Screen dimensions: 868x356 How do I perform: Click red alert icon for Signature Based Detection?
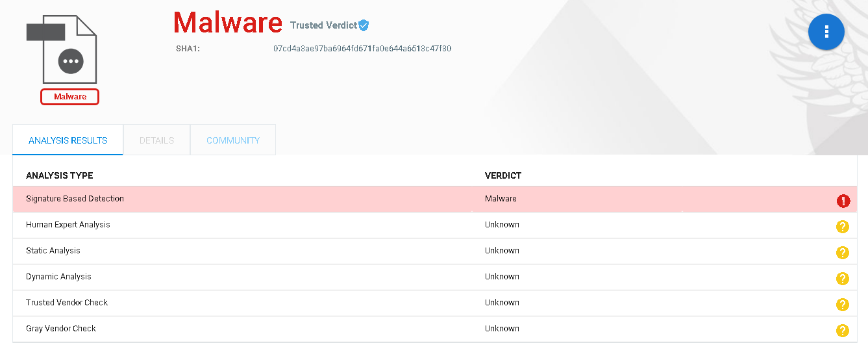[x=843, y=201]
